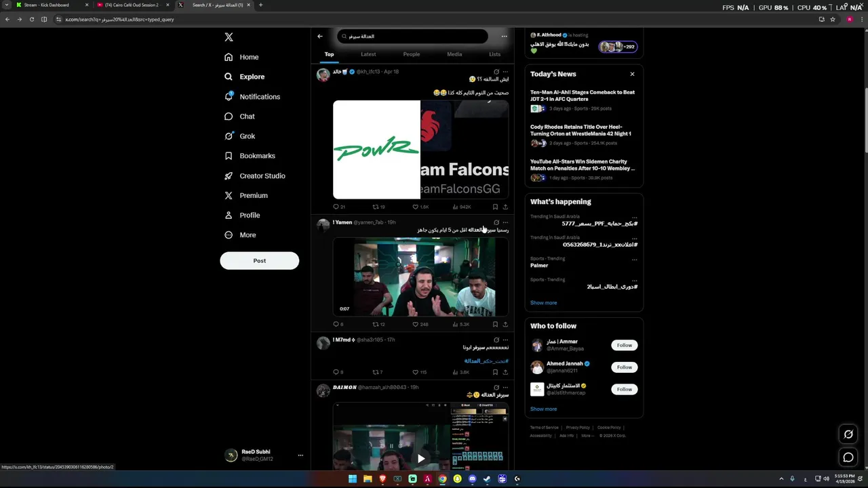Bookmark the kh_lfc13 post
The width and height of the screenshot is (868, 488).
[x=495, y=207]
